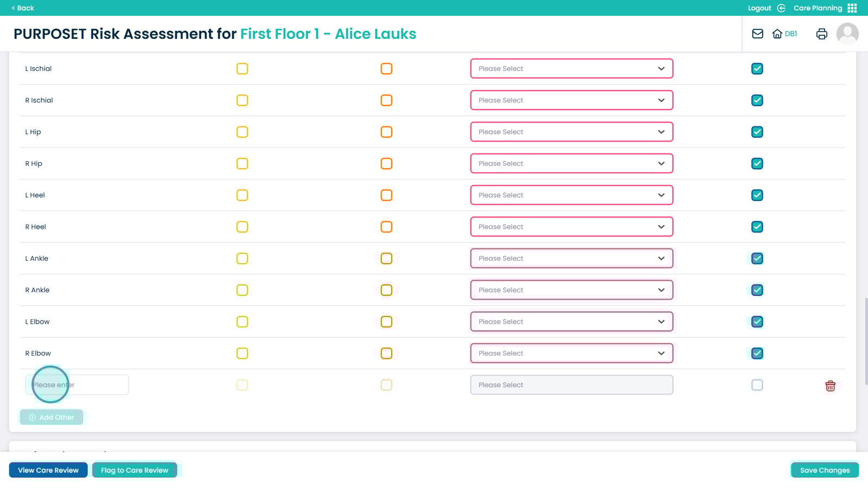The height and width of the screenshot is (488, 868).
Task: Open the R Elbow Please Select dropdown
Action: [x=571, y=354]
